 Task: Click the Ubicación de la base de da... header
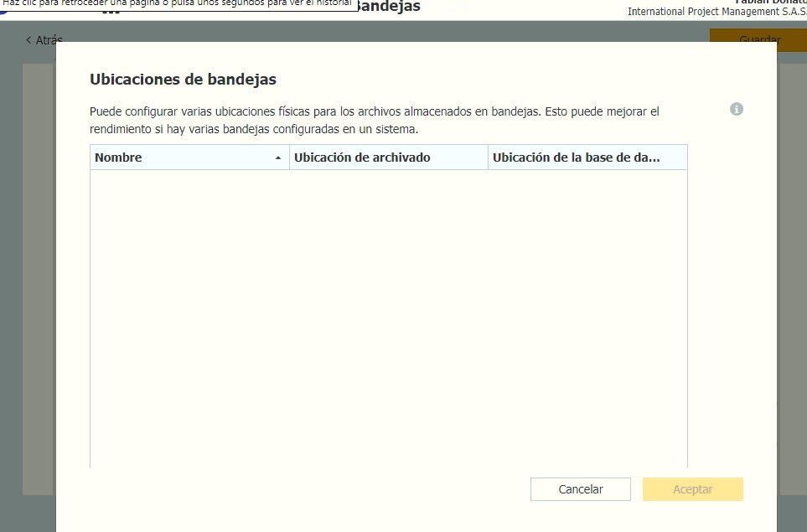[x=576, y=158]
